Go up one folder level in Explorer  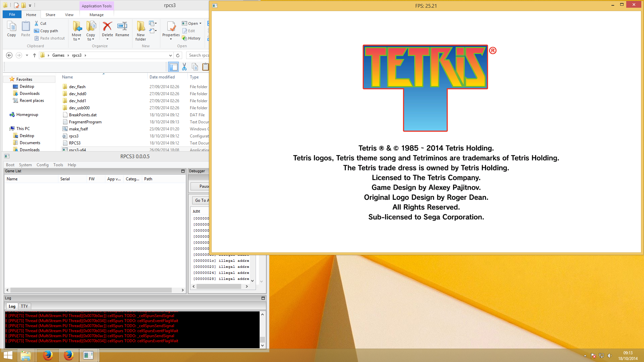(x=35, y=55)
